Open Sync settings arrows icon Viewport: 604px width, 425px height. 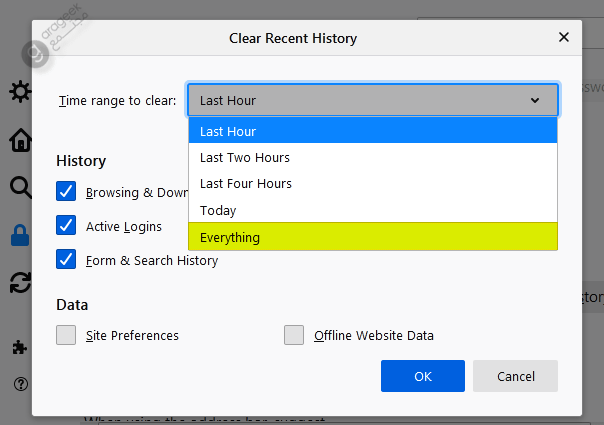point(20,282)
